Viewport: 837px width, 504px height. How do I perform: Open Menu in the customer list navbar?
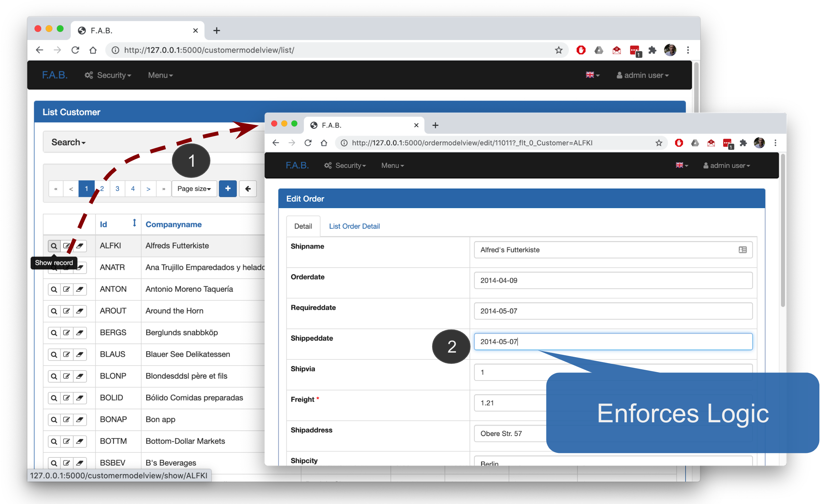[x=160, y=76]
